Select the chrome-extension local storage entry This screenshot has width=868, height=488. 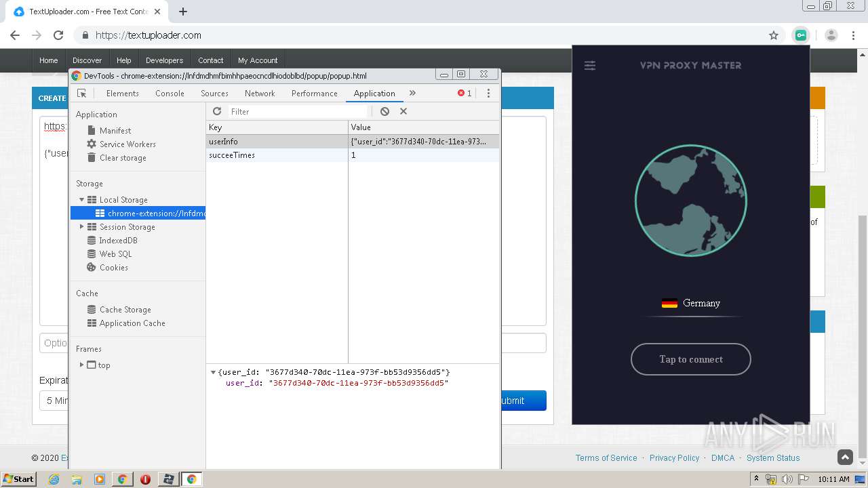click(x=138, y=213)
